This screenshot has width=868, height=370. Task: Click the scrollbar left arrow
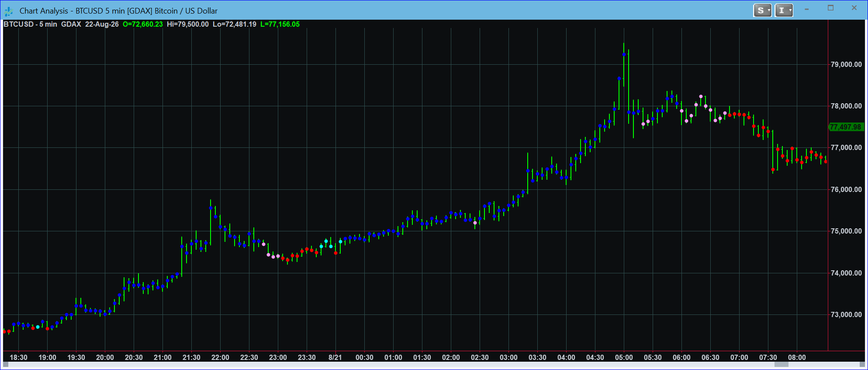(6, 364)
